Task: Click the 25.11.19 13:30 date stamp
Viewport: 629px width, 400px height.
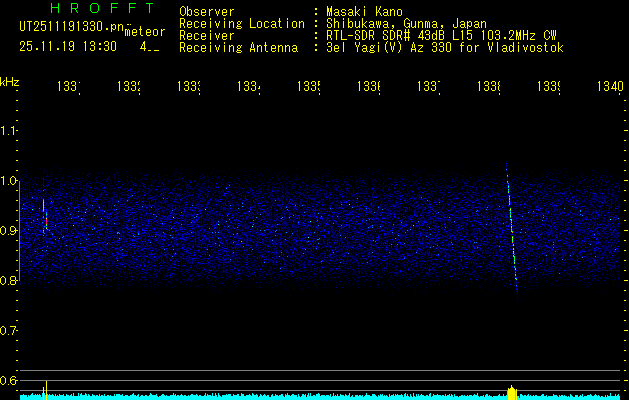Action: click(68, 46)
